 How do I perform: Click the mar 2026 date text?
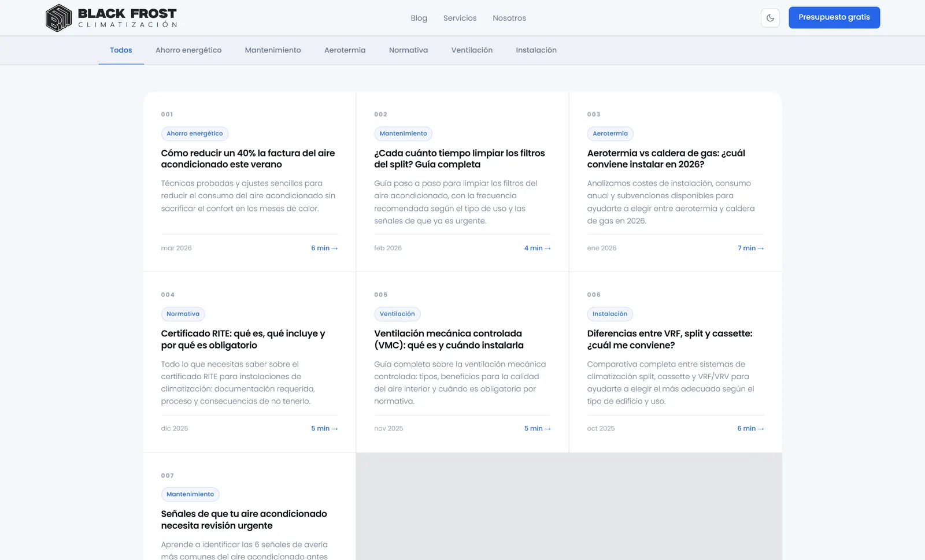176,248
